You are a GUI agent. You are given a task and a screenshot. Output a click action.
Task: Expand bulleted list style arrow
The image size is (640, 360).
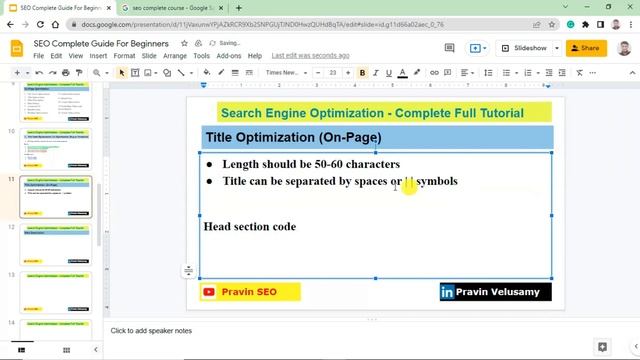(x=516, y=73)
